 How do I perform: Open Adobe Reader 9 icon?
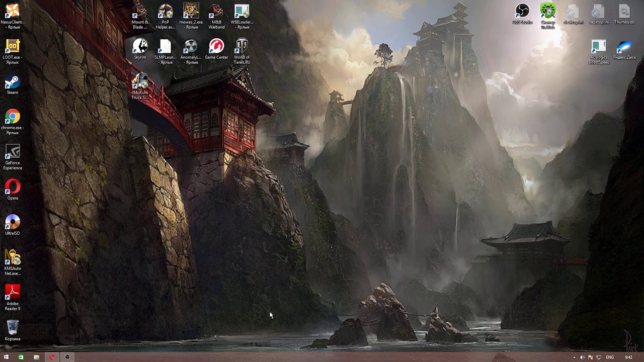pos(13,298)
